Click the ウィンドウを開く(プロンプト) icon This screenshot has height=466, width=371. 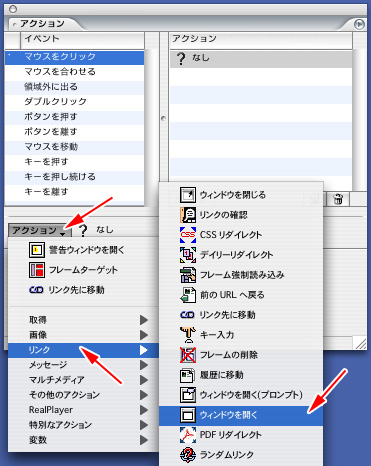pyautogui.click(x=188, y=395)
